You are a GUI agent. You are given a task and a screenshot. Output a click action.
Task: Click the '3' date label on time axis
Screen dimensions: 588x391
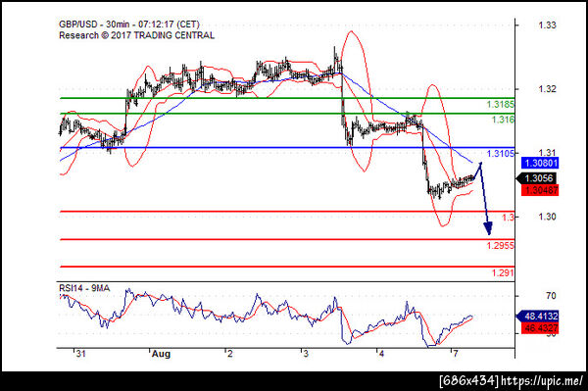click(306, 354)
